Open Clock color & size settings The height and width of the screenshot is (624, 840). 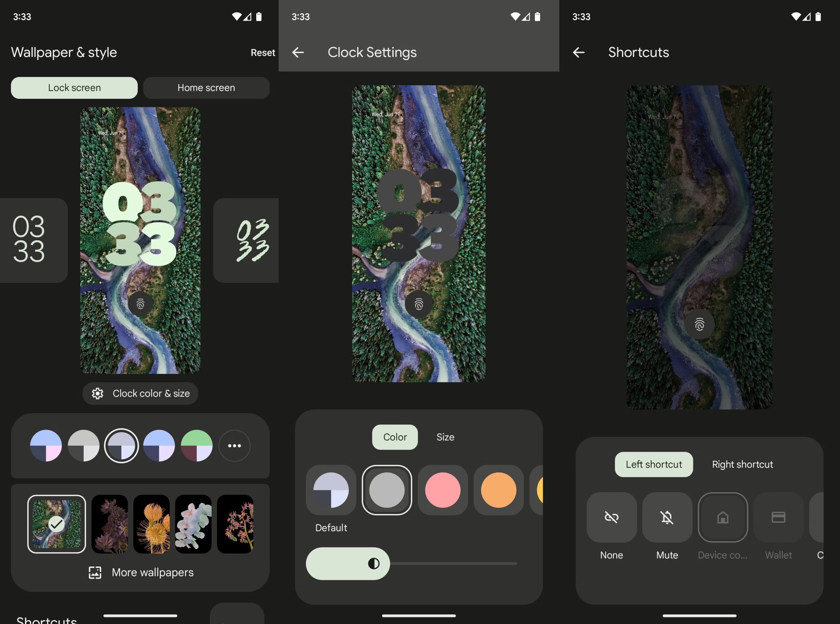140,393
